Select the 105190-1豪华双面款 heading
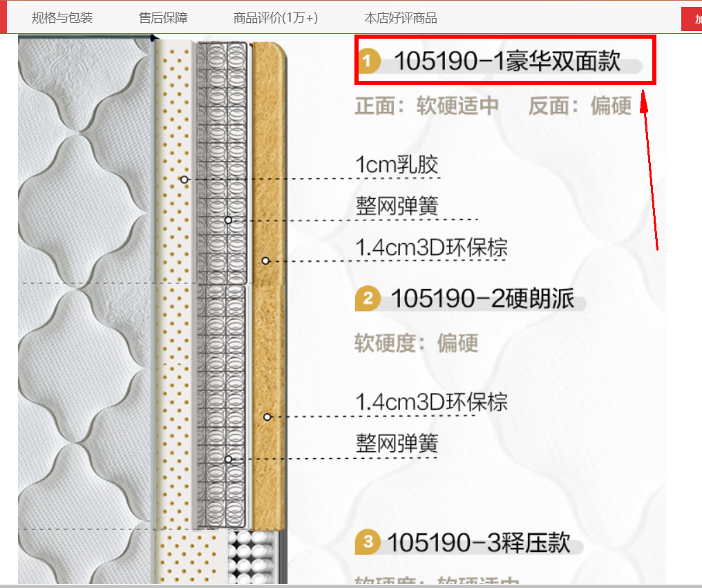Image resolution: width=702 pixels, height=588 pixels. [507, 61]
